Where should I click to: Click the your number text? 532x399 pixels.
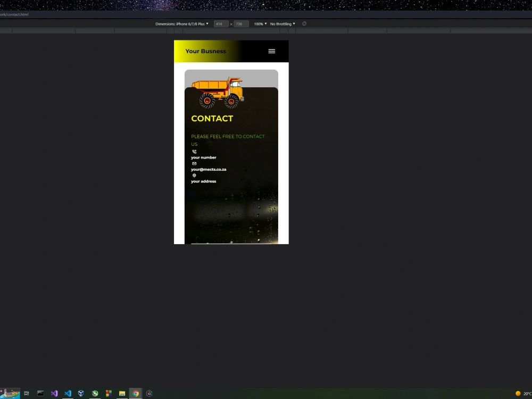(x=204, y=157)
